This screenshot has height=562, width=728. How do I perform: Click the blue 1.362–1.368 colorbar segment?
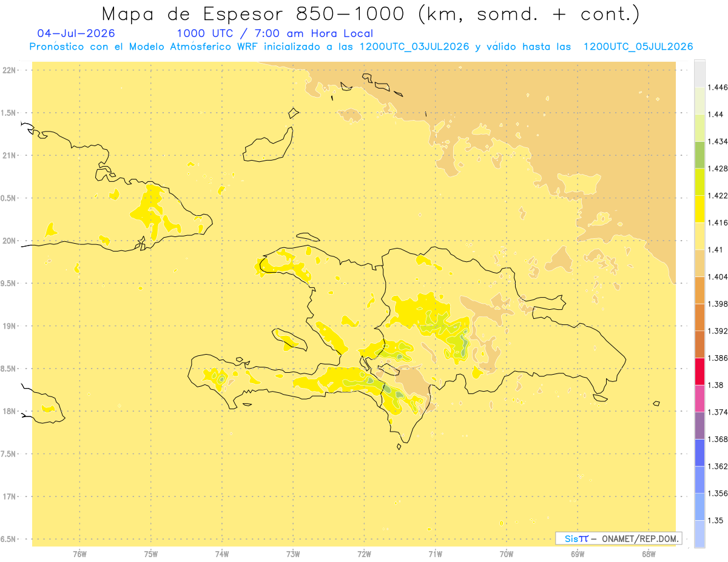pos(699,452)
